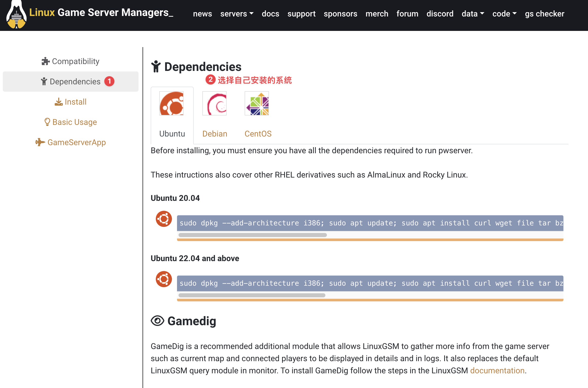Switch to the Debian tab label
The image size is (588, 388).
215,134
